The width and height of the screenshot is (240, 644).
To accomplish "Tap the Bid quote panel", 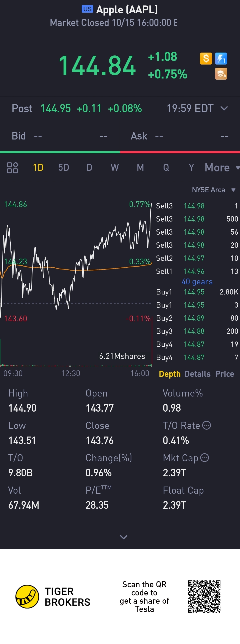I will [x=59, y=136].
